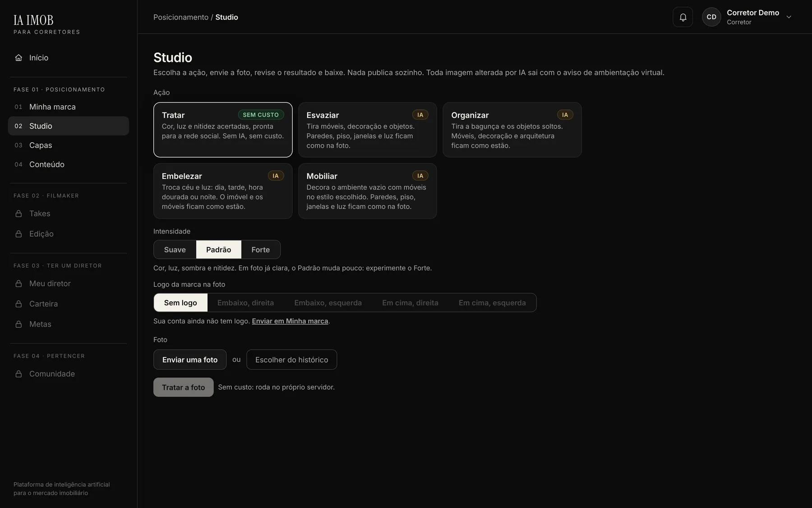Click the Enviar uma foto button

pyautogui.click(x=190, y=359)
